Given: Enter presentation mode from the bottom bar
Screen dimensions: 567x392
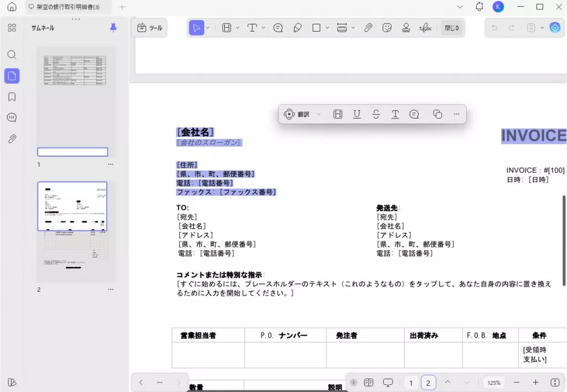Looking at the screenshot, I should [x=388, y=382].
